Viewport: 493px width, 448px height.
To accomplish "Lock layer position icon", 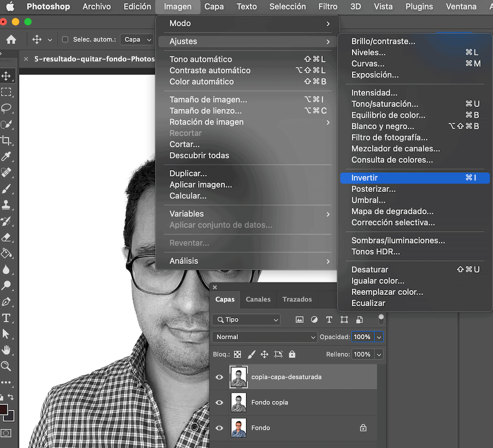I will (264, 355).
